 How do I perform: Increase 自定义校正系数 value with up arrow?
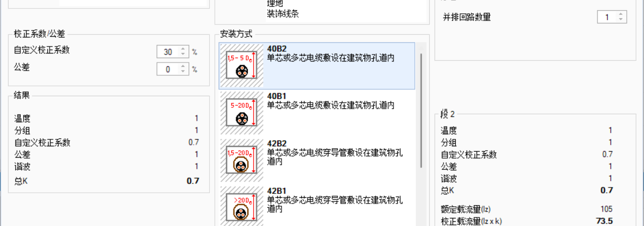tap(183, 49)
